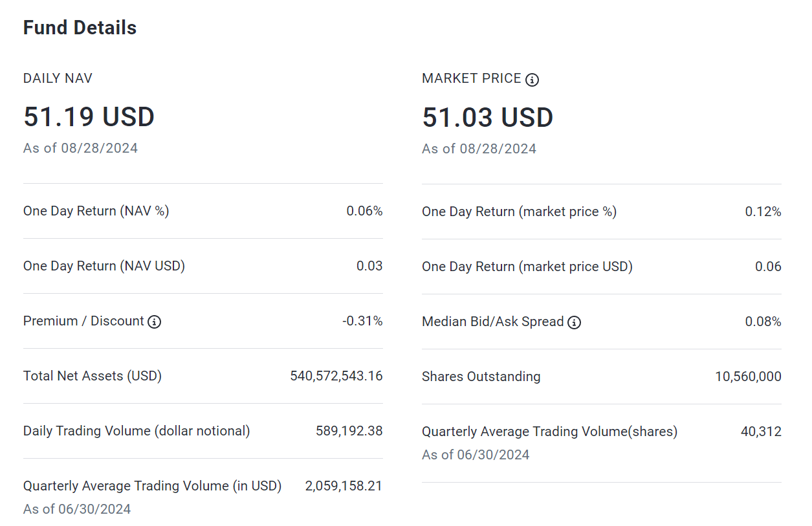Image resolution: width=812 pixels, height=526 pixels.
Task: Click the 2,059,158.21 quarterly volume value
Action: (344, 486)
